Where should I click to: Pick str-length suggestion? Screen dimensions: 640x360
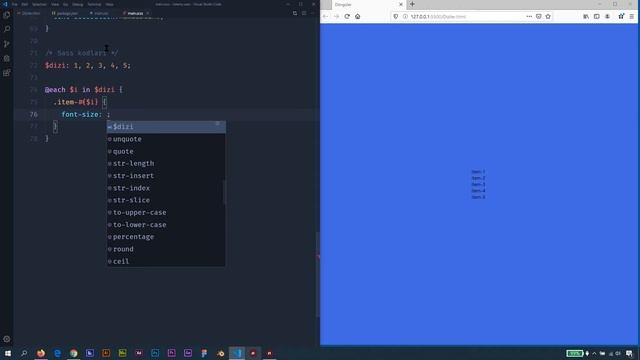click(166, 163)
